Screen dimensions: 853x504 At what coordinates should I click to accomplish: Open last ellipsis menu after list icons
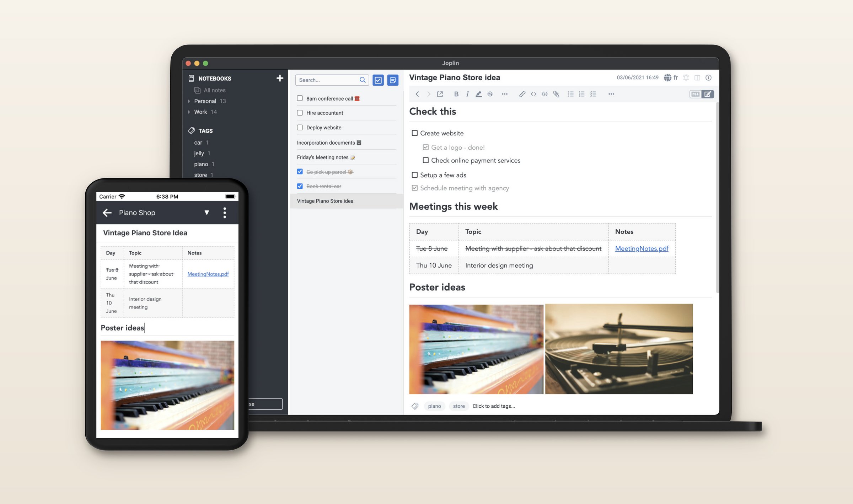click(611, 94)
